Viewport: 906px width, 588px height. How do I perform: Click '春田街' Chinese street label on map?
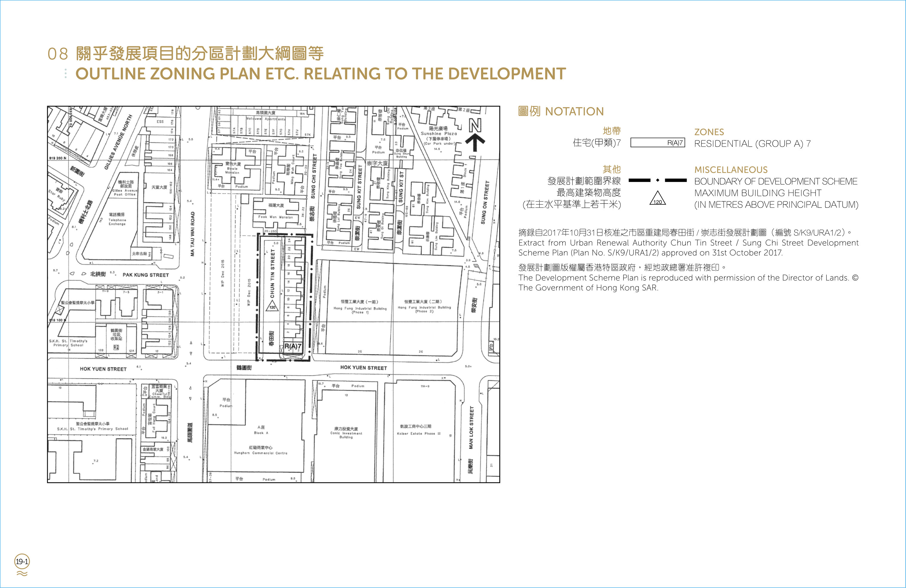click(271, 338)
